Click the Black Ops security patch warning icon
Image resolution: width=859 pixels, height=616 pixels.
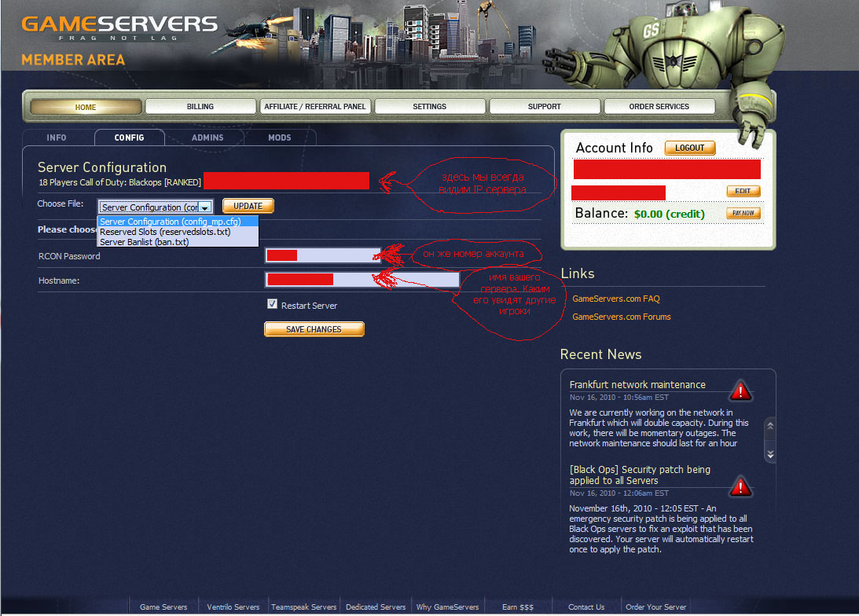[740, 486]
